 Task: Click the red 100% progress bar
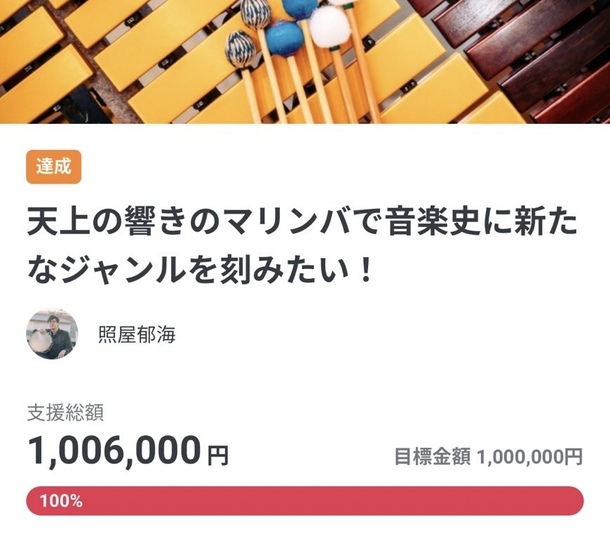[305, 501]
